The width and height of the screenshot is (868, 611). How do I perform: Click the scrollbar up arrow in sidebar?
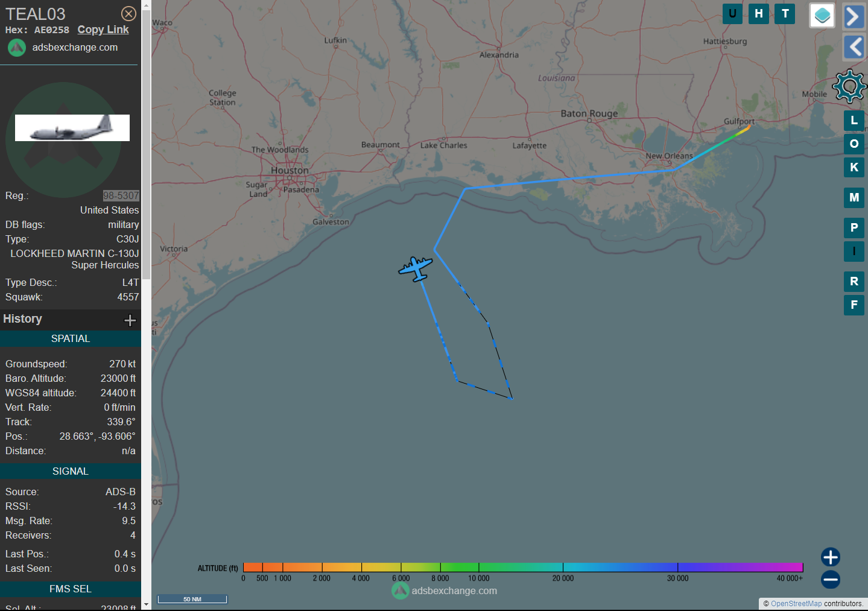click(146, 5)
